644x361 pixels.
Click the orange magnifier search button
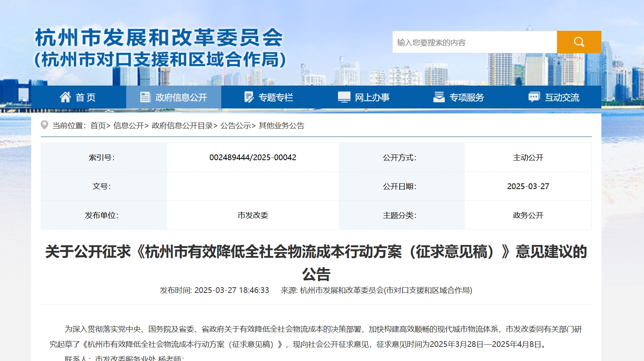tap(579, 42)
